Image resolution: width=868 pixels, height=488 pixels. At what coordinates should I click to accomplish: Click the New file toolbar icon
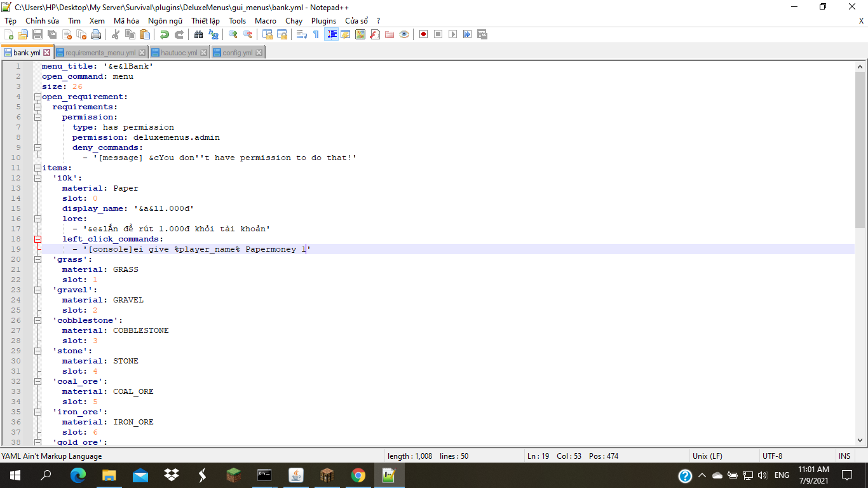point(8,34)
